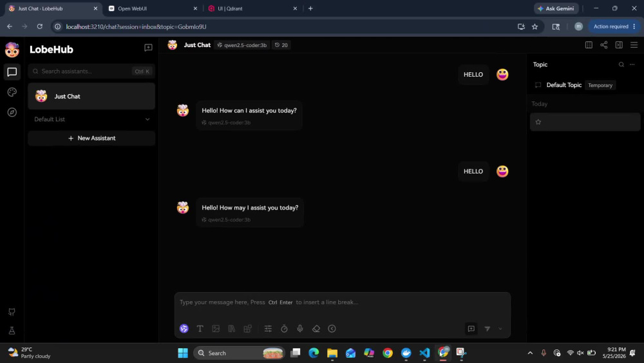This screenshot has height=363, width=644.
Task: Toggle the topic panel with the sidebar-collapse icon
Action: 619,44
